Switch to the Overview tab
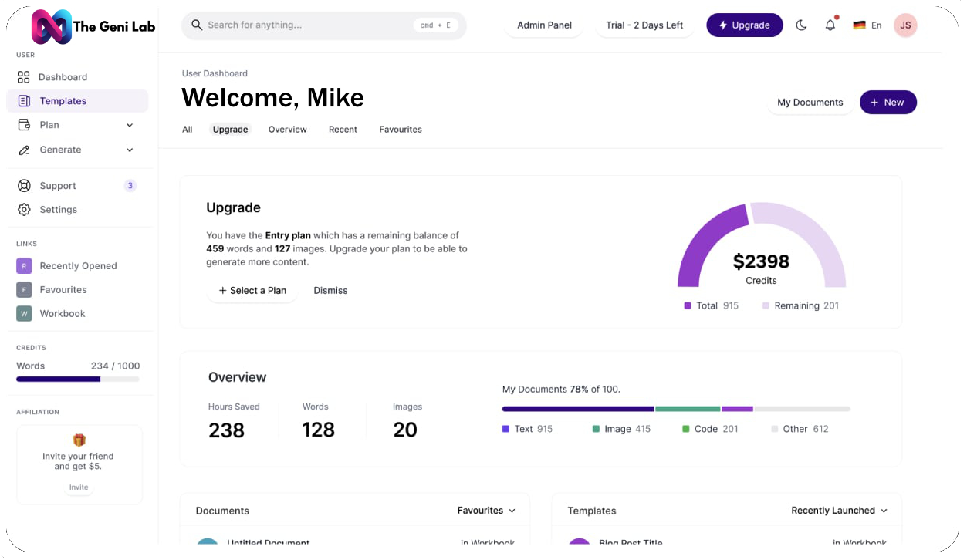 (x=287, y=130)
